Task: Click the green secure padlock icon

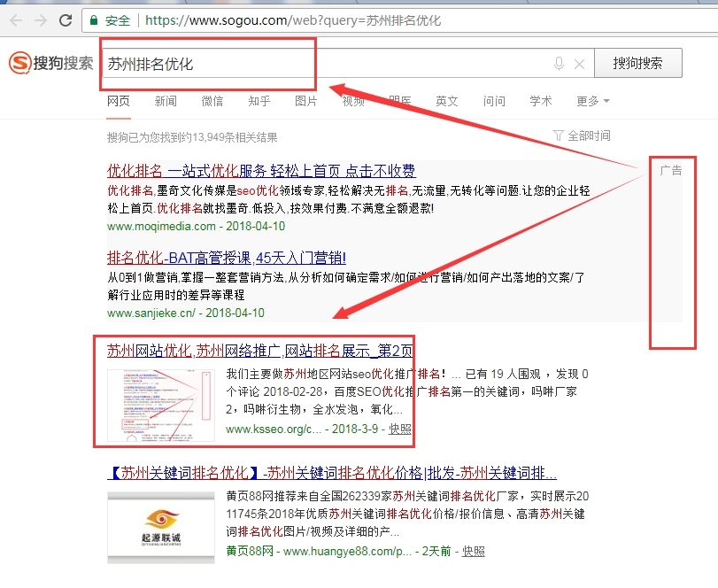Action: point(94,20)
